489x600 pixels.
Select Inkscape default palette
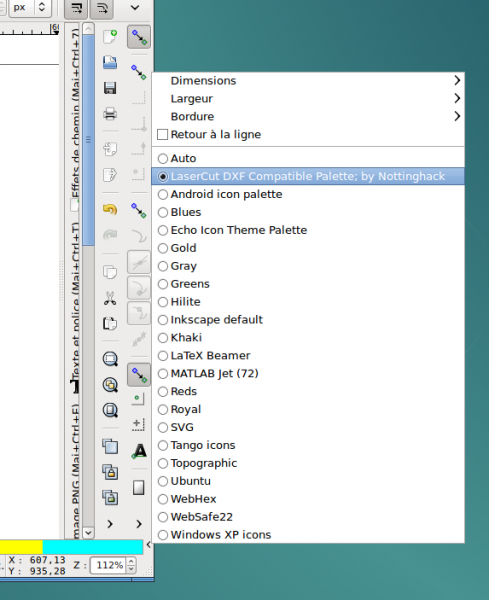tap(308, 320)
